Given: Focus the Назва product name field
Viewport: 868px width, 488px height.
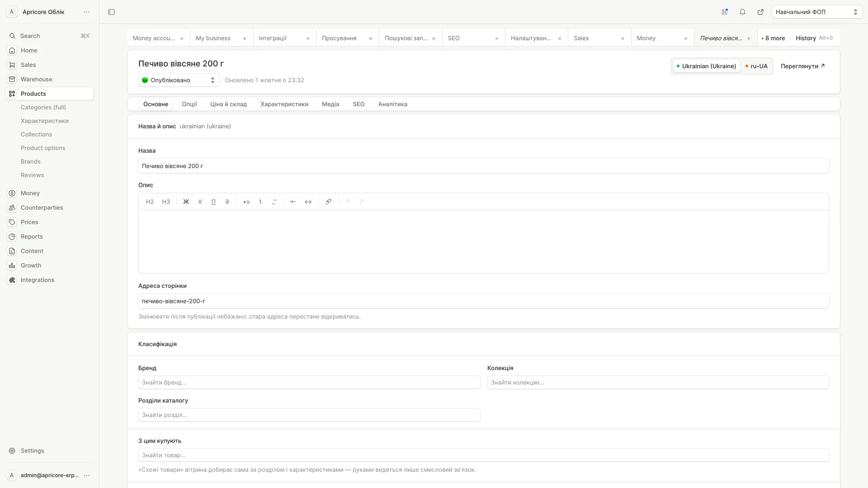Looking at the screenshot, I should [483, 166].
